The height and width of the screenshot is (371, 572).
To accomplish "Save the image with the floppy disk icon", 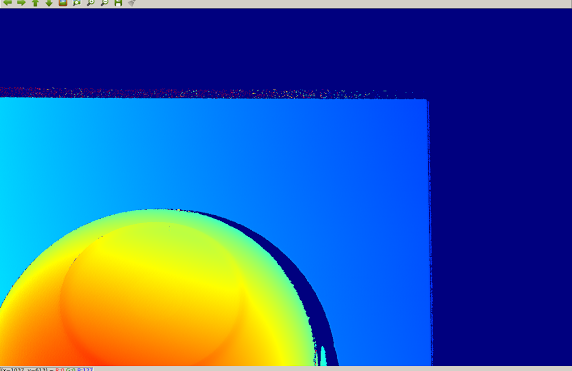I will tap(118, 3).
